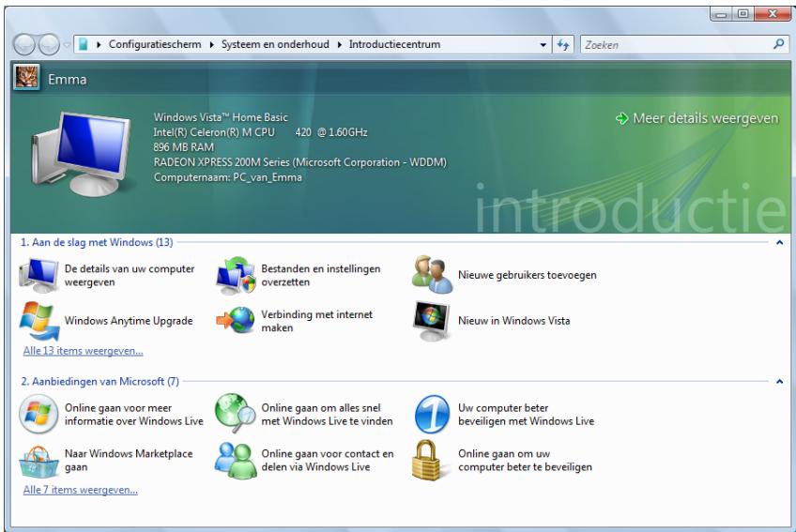Click the globe with magnifier search icon

(x=236, y=413)
